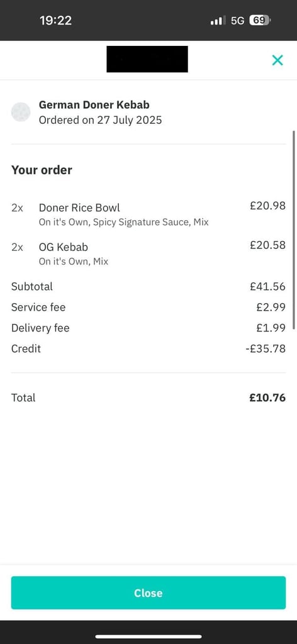Image resolution: width=297 pixels, height=644 pixels.
Task: Select the German Doner Kebab restaurant name
Action: click(x=94, y=105)
